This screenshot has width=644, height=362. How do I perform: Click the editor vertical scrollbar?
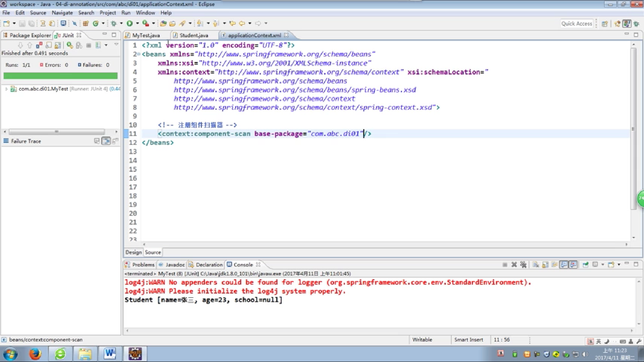(633, 129)
